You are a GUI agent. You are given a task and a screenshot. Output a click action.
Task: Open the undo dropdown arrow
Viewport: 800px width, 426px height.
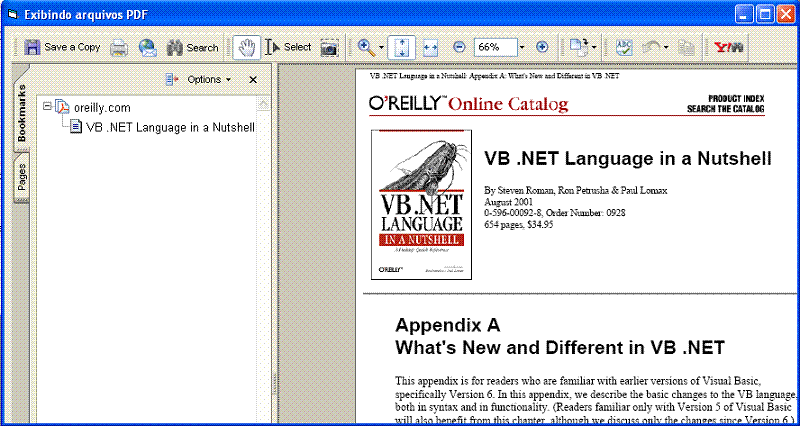(x=666, y=48)
